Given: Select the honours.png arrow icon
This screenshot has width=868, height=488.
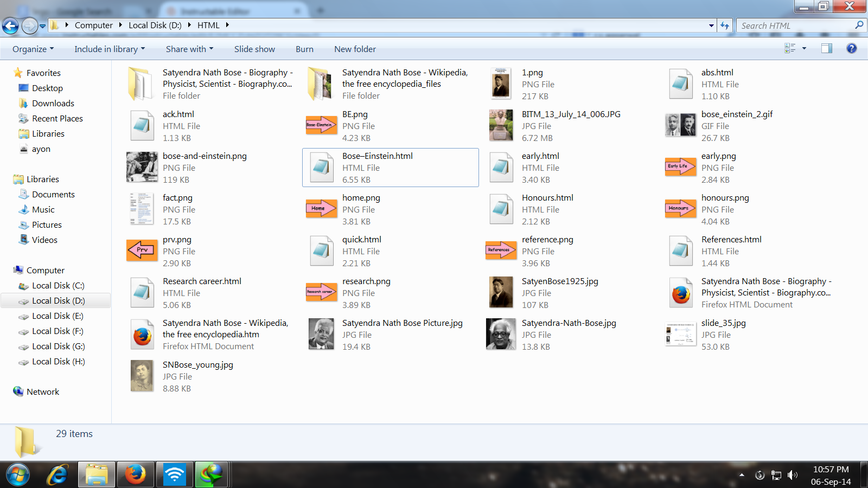Looking at the screenshot, I should [680, 209].
